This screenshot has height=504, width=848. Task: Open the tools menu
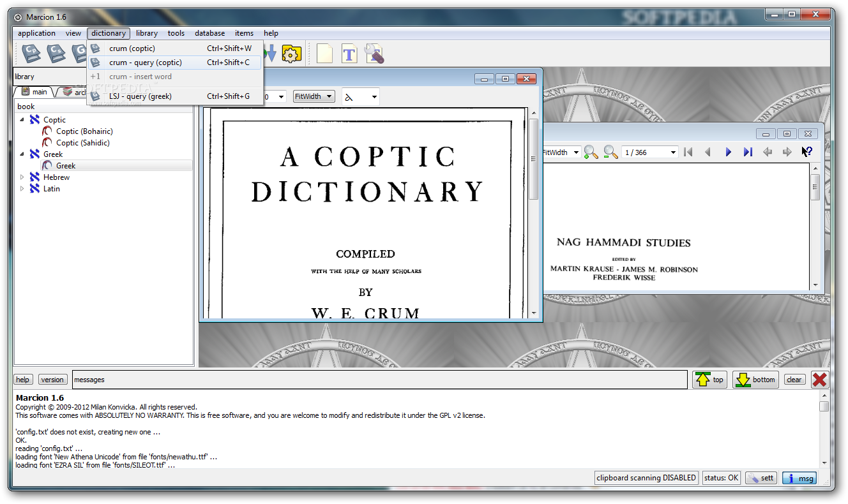point(176,33)
